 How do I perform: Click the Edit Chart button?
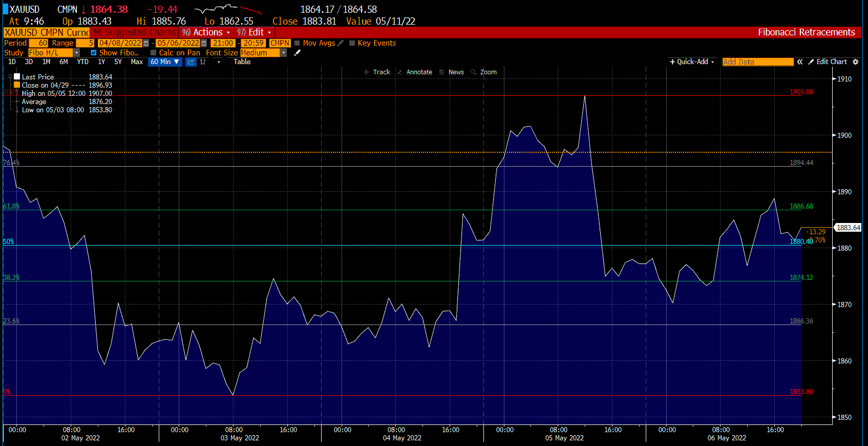tap(828, 62)
